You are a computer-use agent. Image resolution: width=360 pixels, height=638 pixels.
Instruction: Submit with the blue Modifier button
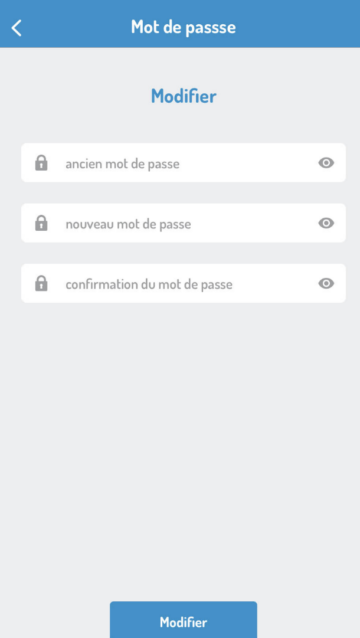(183, 620)
